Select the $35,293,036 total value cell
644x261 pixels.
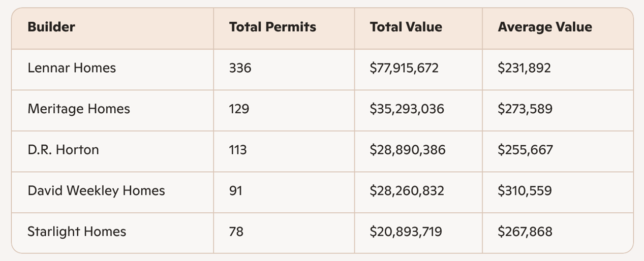407,109
